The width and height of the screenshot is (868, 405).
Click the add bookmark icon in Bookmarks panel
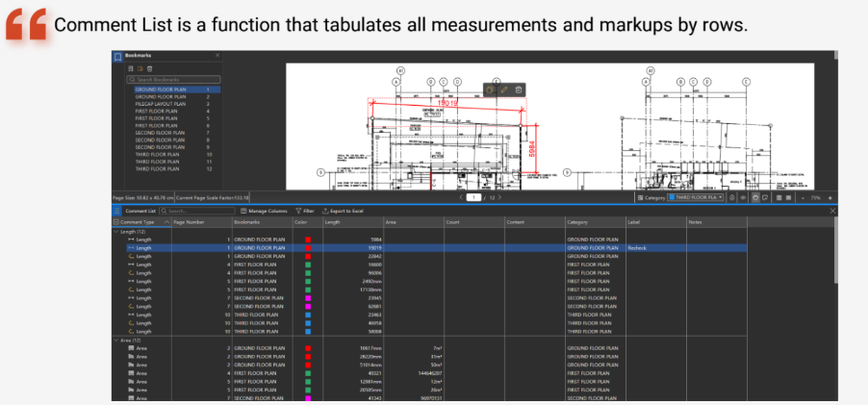click(132, 69)
